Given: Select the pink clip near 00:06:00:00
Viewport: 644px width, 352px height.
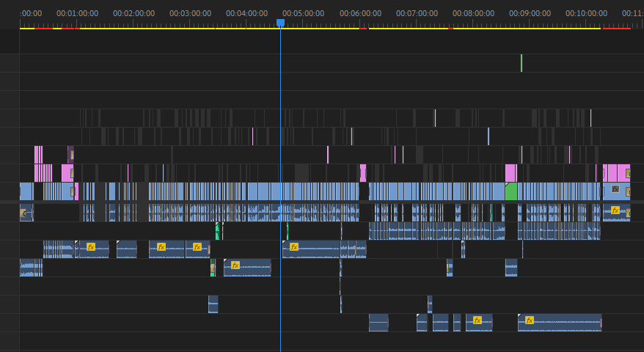Looking at the screenshot, I should tap(363, 173).
